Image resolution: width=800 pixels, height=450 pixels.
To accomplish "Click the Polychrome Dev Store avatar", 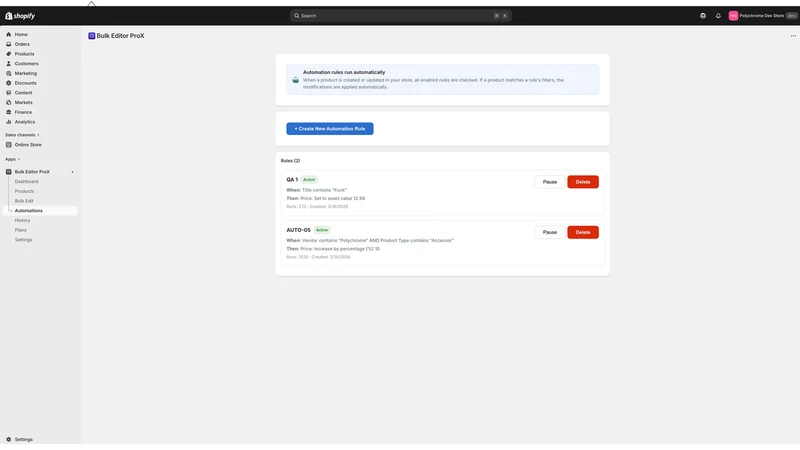I will 733,16.
